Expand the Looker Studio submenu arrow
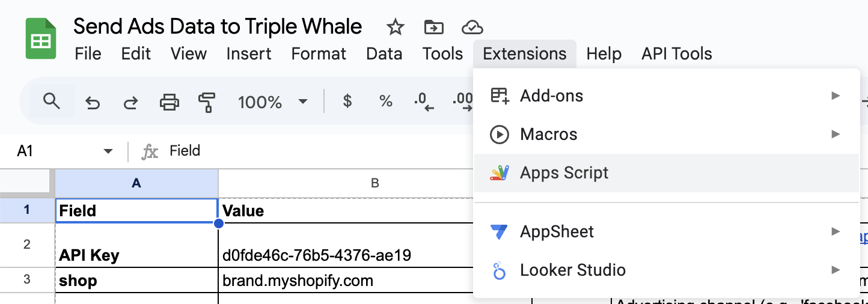Viewport: 868px width, 304px height. pyautogui.click(x=836, y=270)
